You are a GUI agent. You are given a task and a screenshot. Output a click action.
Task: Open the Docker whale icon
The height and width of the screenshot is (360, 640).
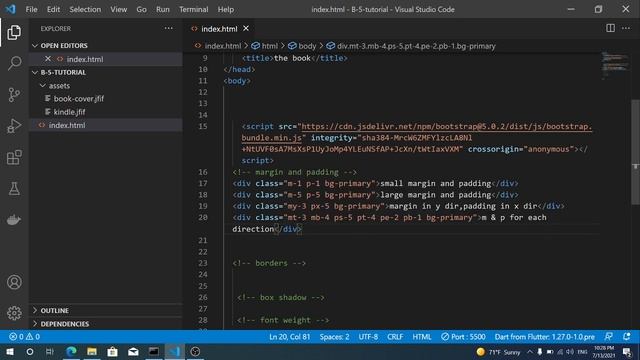point(14,220)
